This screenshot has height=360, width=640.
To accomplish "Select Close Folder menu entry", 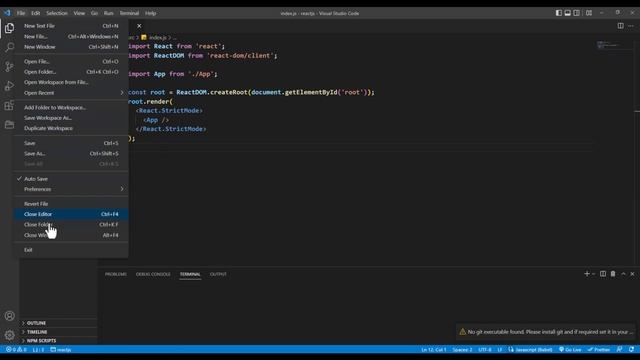I will 71,224.
